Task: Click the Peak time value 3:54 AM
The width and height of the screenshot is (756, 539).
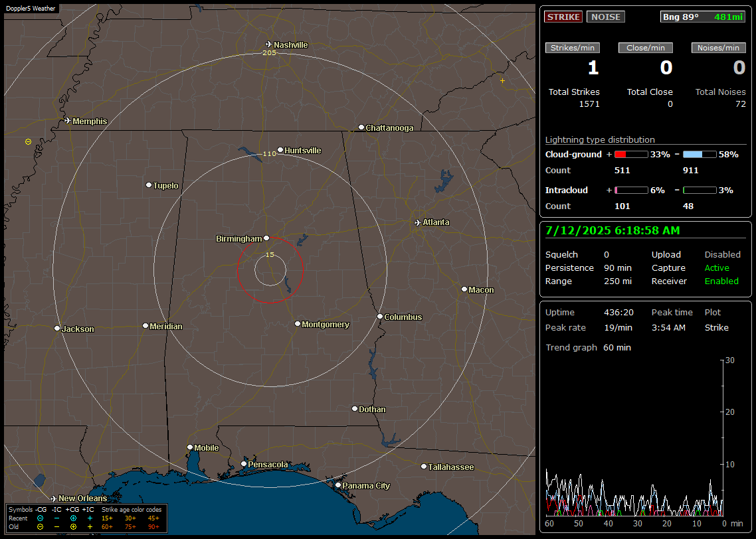Action: pyautogui.click(x=668, y=327)
